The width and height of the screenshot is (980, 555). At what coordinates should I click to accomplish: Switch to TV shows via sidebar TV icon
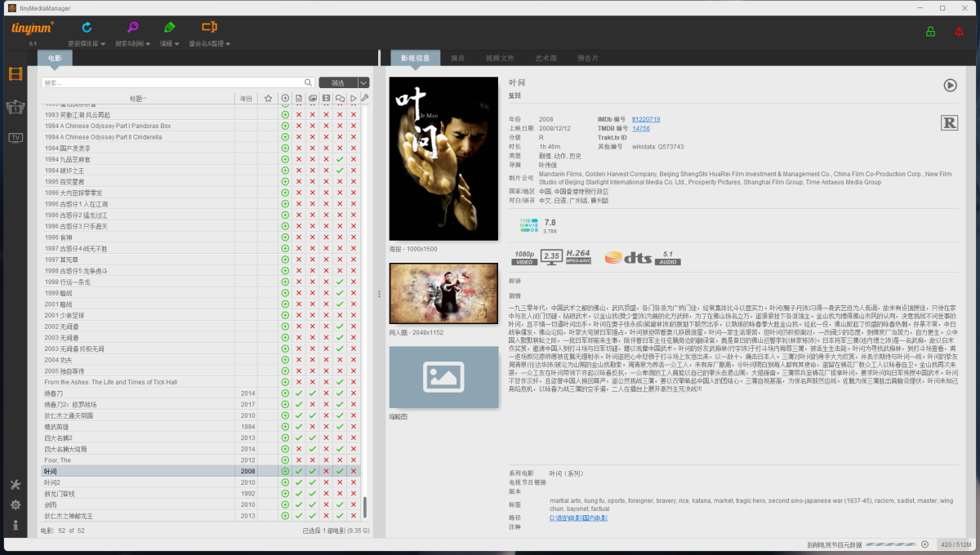15,137
